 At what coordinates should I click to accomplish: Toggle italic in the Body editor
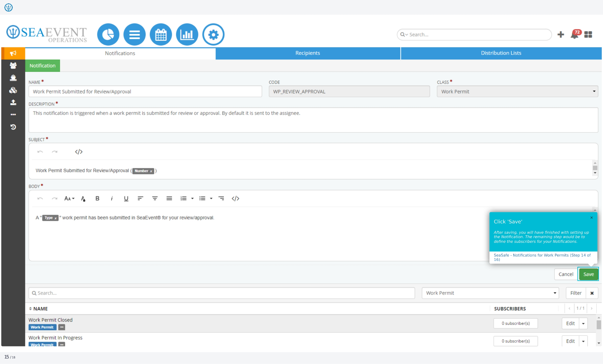point(112,199)
